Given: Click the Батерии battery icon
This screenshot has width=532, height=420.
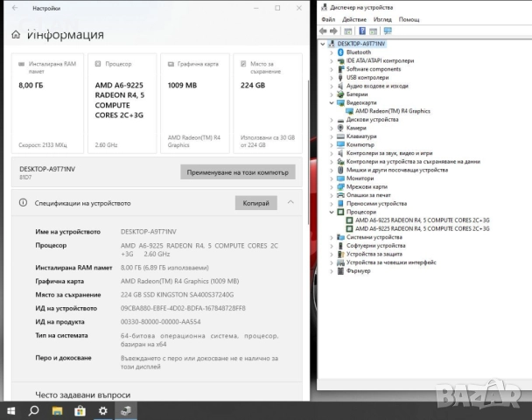Looking at the screenshot, I should 340,94.
